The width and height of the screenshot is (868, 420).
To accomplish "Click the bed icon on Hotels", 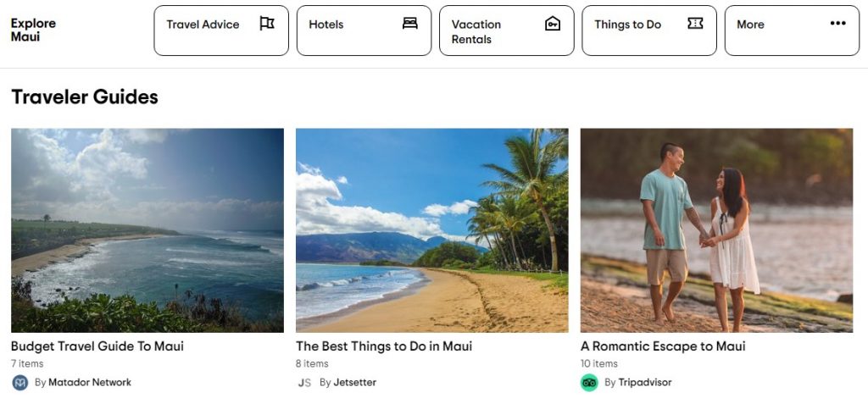I will pos(410,24).
